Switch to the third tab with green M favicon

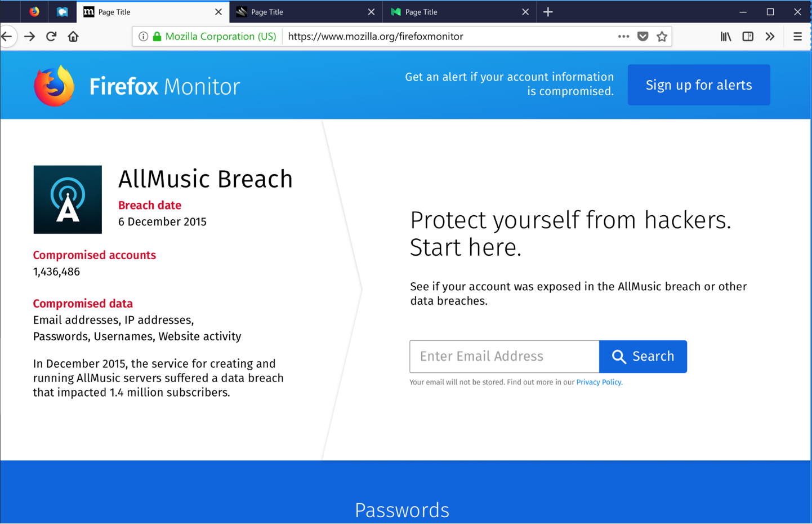coord(459,12)
